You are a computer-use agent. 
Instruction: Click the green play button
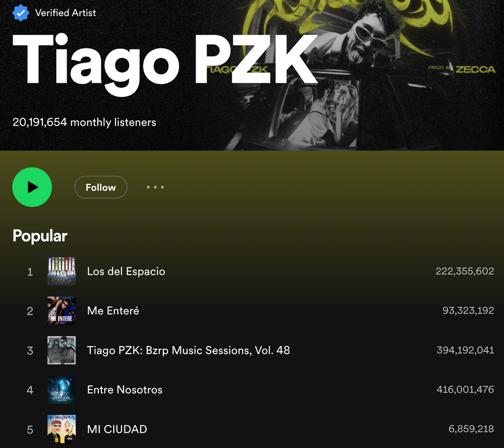point(32,187)
